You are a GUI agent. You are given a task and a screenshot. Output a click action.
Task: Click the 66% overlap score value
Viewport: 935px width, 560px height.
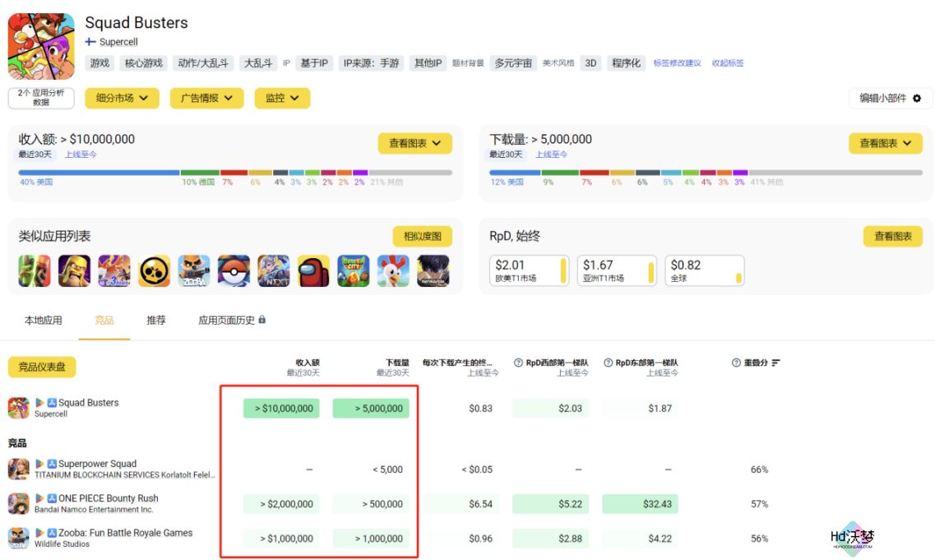(759, 470)
